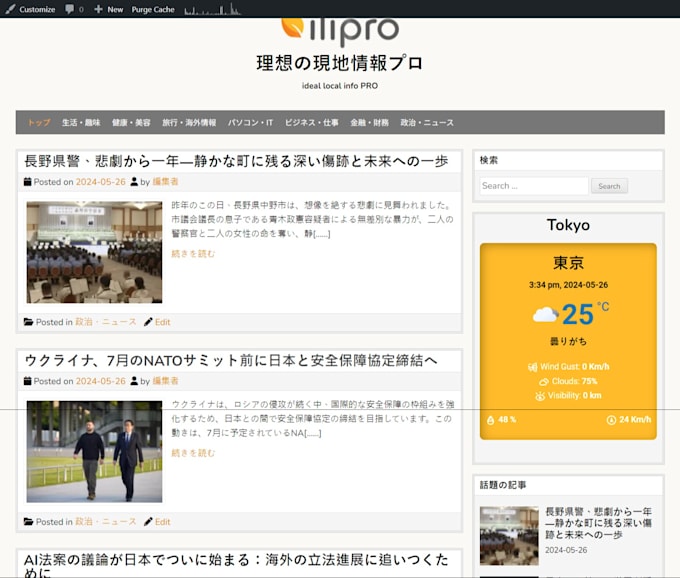Click the humidity droplet icon 48 %
The width and height of the screenshot is (680, 578).
pos(490,420)
